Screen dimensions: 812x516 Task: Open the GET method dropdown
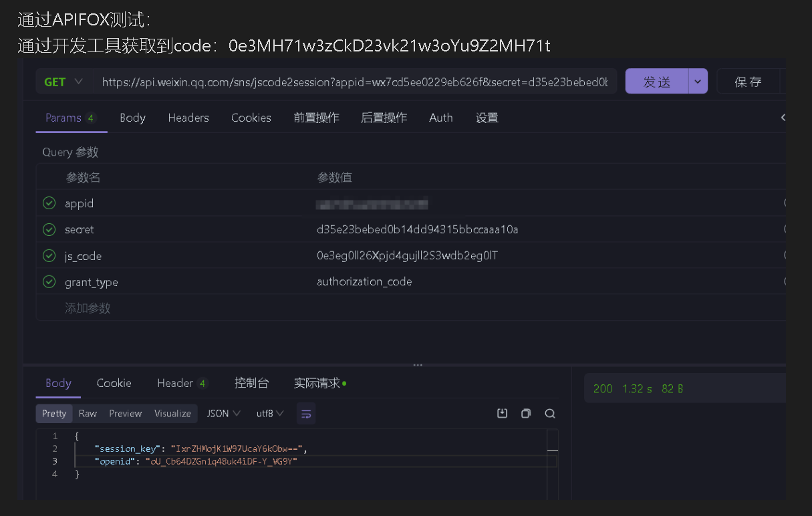pos(63,82)
